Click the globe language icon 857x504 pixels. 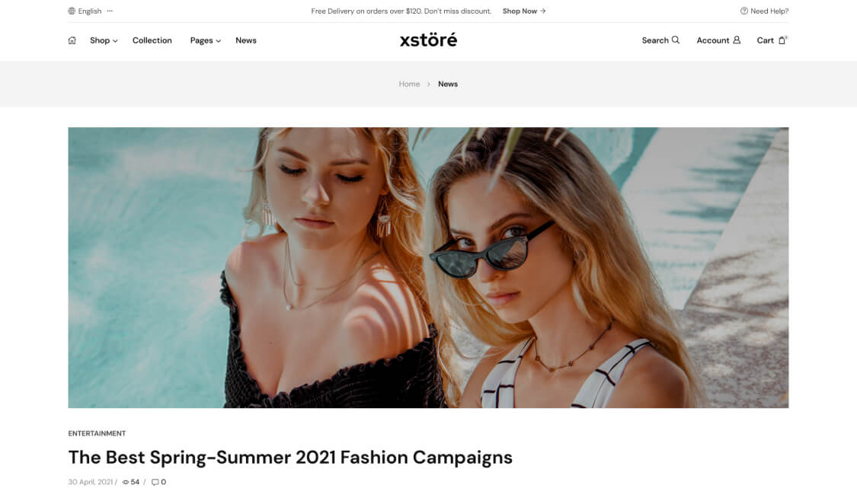click(72, 11)
